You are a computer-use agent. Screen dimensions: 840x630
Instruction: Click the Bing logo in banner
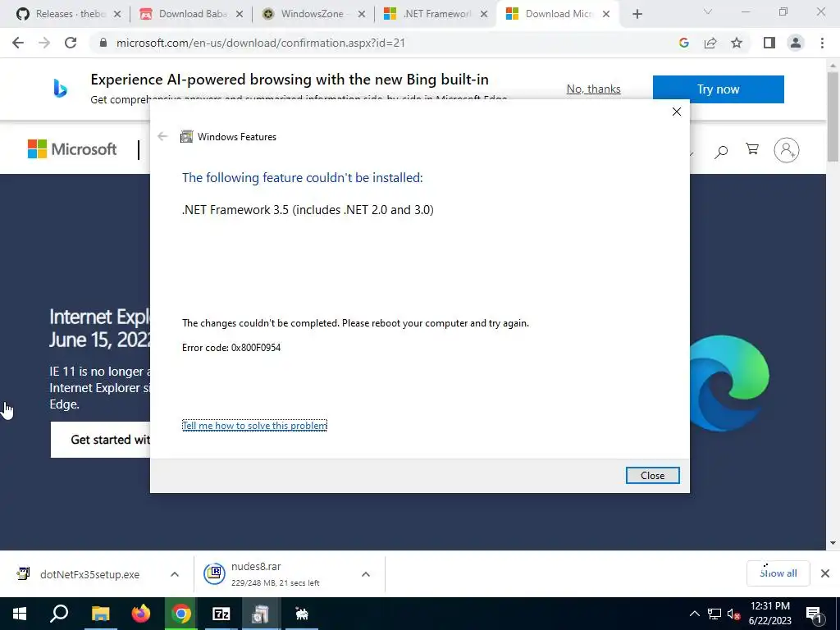click(x=60, y=88)
